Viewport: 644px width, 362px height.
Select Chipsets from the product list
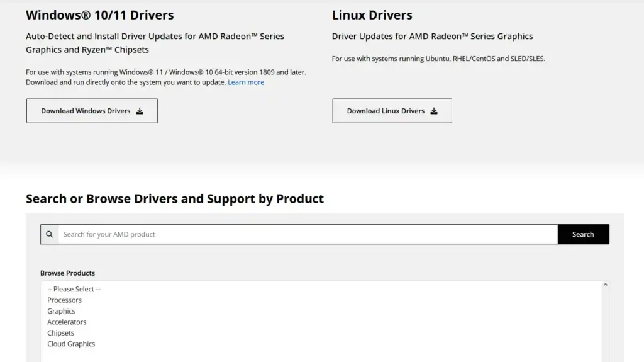tap(60, 333)
